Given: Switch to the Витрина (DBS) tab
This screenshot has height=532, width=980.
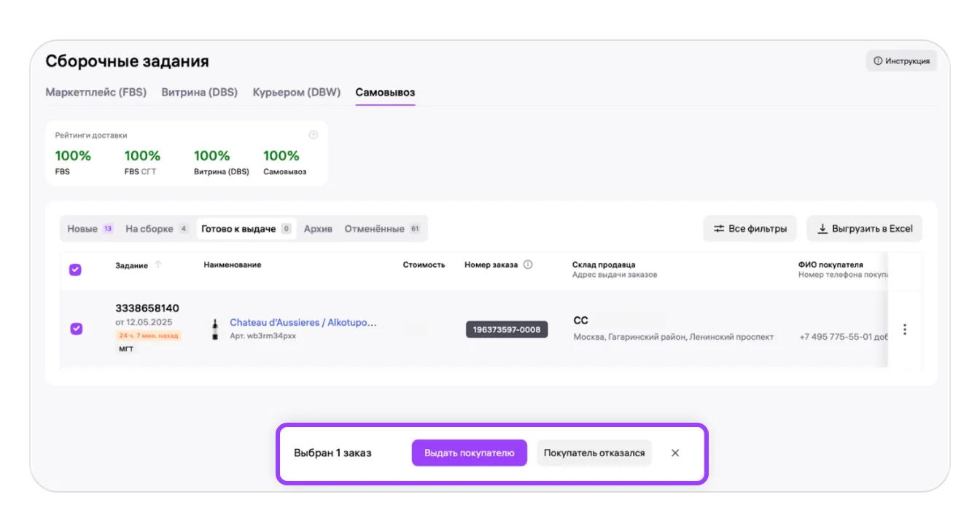Looking at the screenshot, I should 199,93.
